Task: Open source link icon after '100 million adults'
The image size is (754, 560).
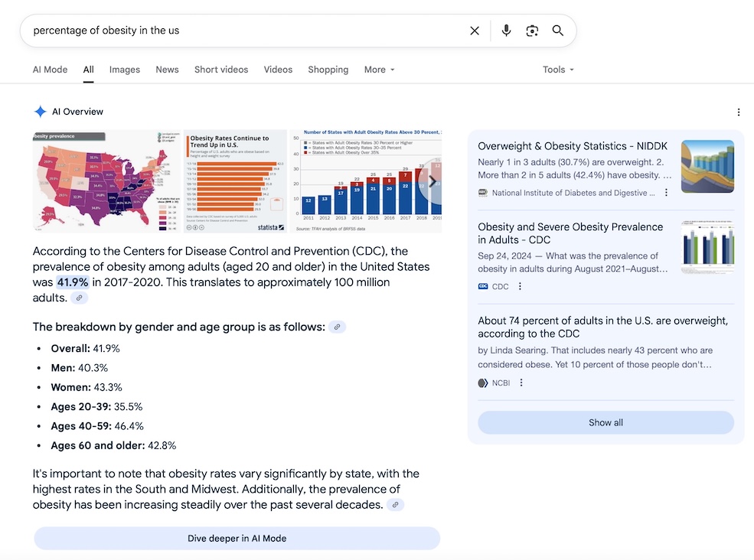Action: (80, 298)
